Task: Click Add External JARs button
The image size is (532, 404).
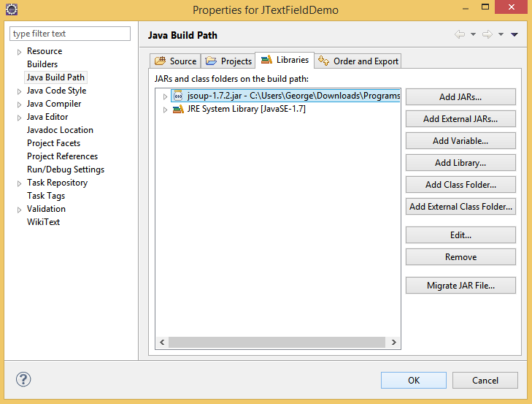Action: pos(460,119)
